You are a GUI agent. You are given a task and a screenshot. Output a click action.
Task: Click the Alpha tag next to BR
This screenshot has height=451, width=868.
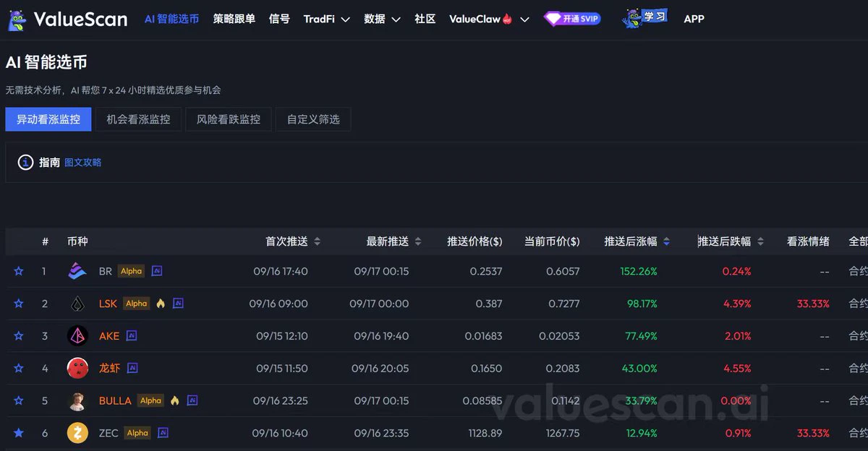click(x=132, y=271)
